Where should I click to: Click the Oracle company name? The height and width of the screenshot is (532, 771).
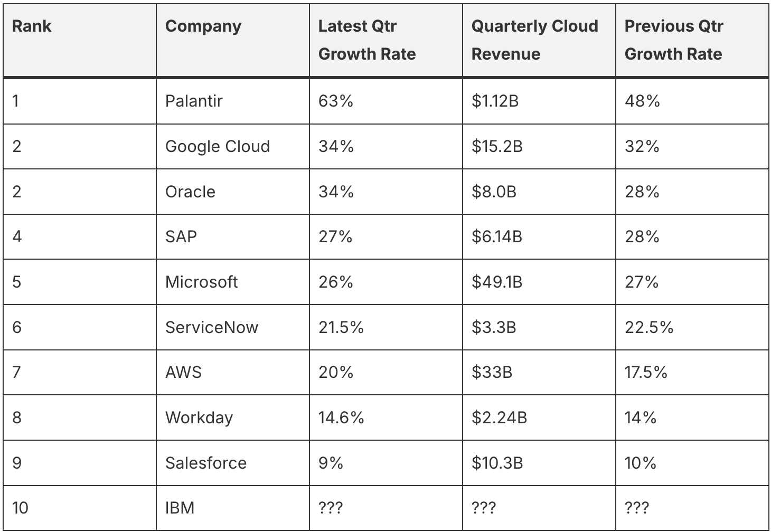pos(190,192)
